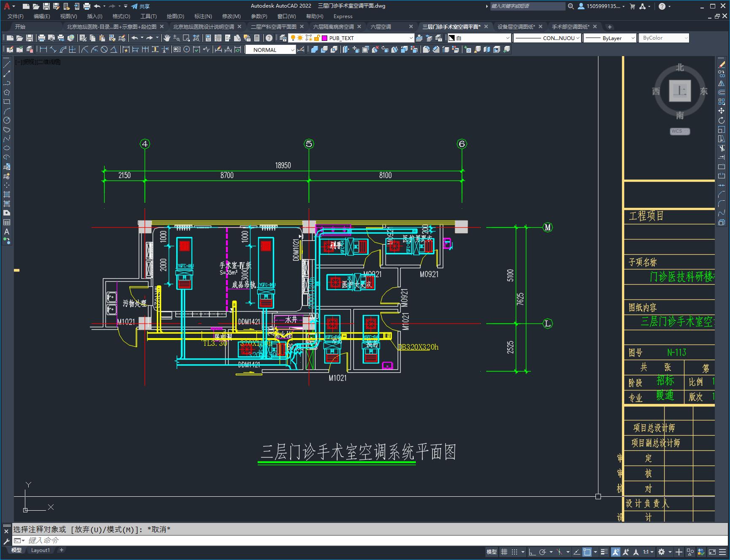Image resolution: width=730 pixels, height=560 pixels.
Task: Click the 上 top face of the ViewCube
Action: click(680, 91)
